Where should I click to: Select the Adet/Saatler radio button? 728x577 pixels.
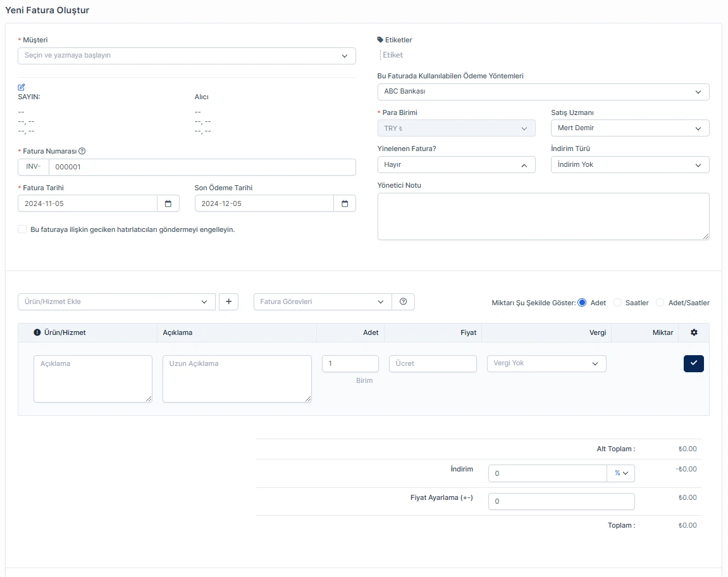(660, 303)
